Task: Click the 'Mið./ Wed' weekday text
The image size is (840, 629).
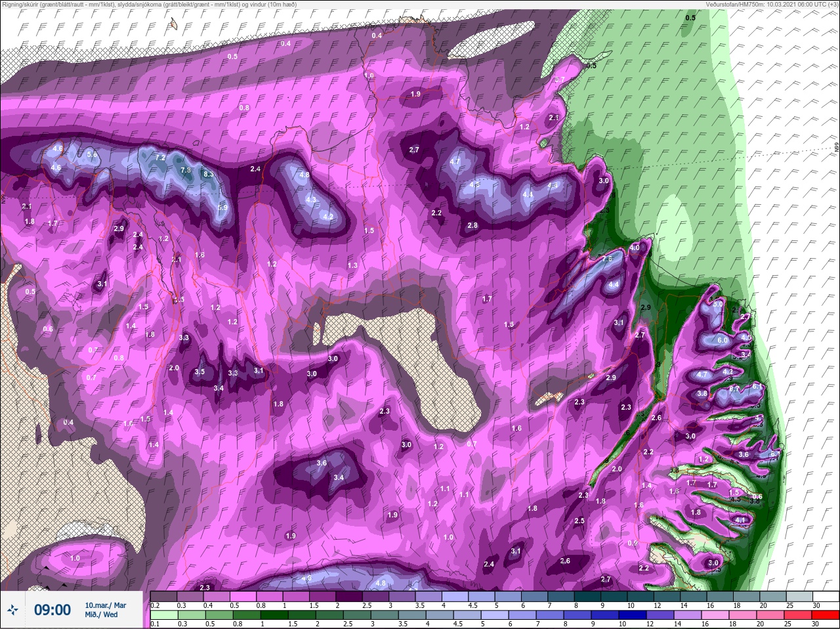Action: [102, 615]
